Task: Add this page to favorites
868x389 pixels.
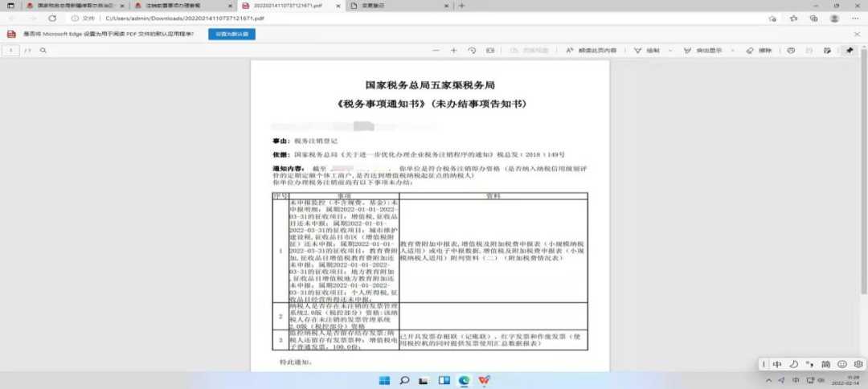Action: (x=772, y=18)
